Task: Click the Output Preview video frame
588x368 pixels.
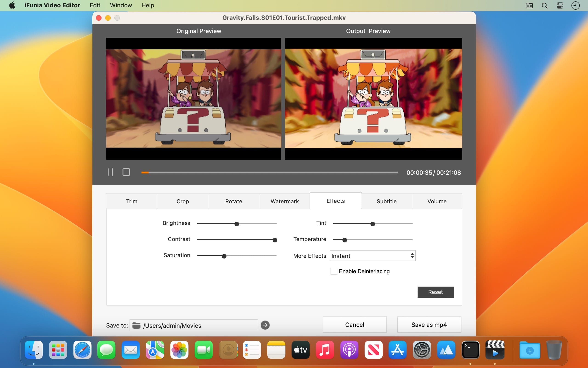Action: 373,99
